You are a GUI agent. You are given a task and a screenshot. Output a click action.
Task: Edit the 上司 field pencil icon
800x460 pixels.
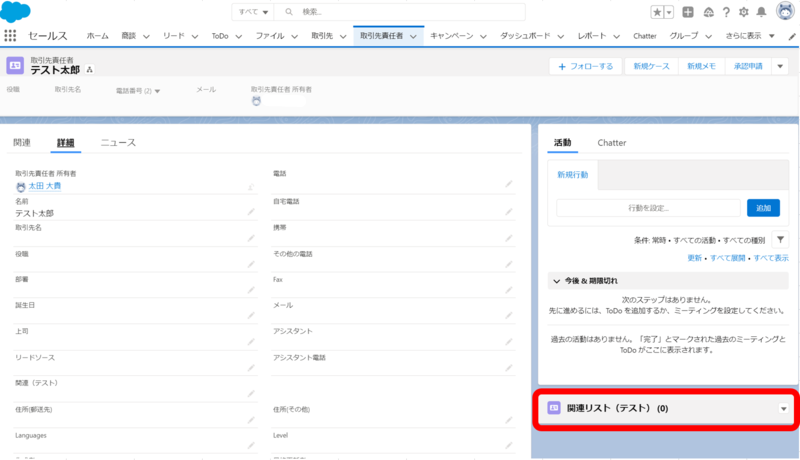(251, 342)
